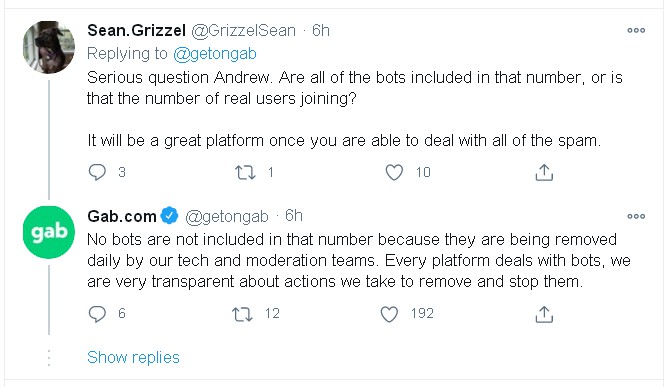Like the Gab.com tweet
The width and height of the screenshot is (668, 387).
coord(389,314)
